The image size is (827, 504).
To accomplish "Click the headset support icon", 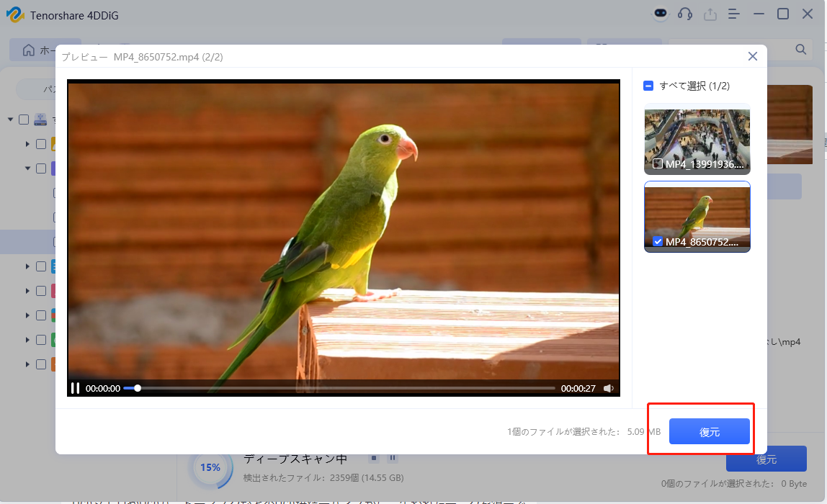I will tap(685, 14).
